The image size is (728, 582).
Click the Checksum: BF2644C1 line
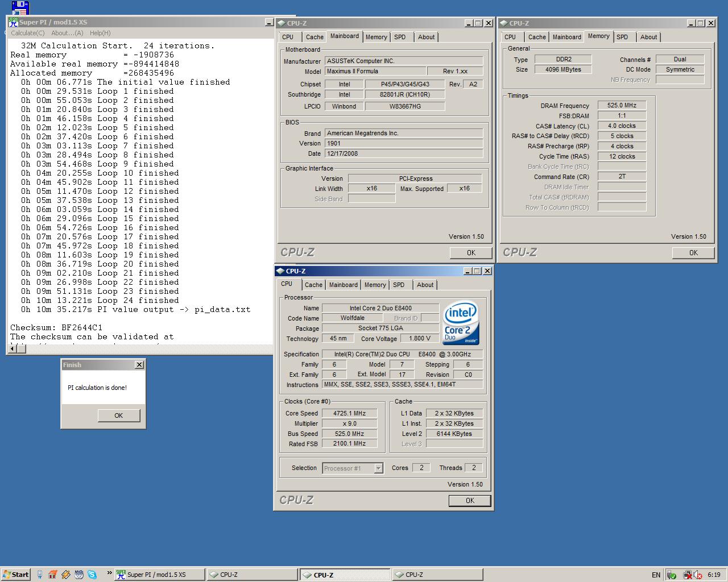click(56, 327)
